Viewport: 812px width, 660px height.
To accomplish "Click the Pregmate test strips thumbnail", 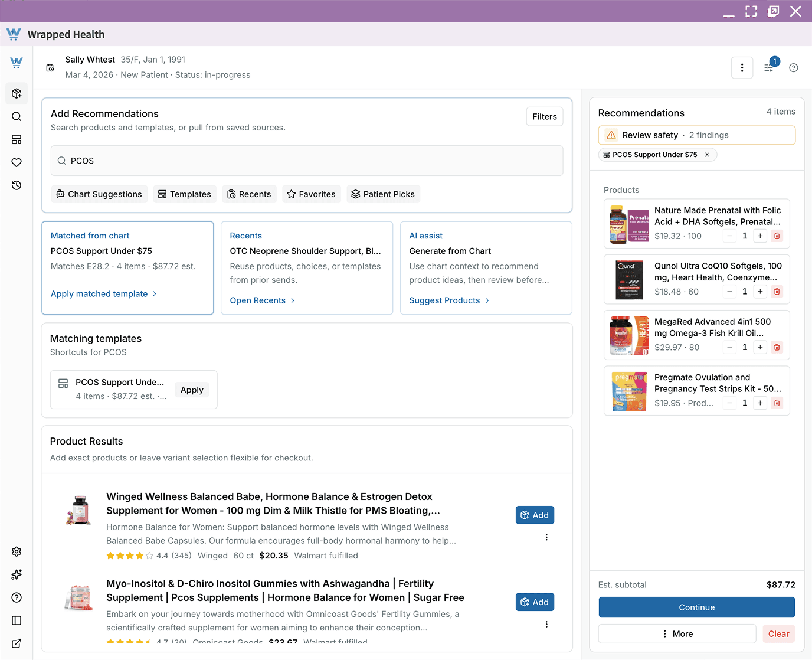I will (630, 391).
